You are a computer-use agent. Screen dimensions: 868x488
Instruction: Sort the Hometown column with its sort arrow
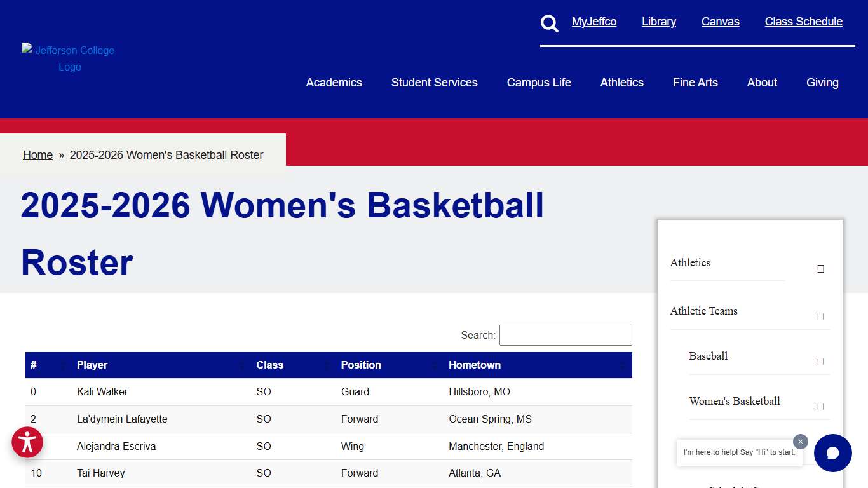pyautogui.click(x=621, y=365)
